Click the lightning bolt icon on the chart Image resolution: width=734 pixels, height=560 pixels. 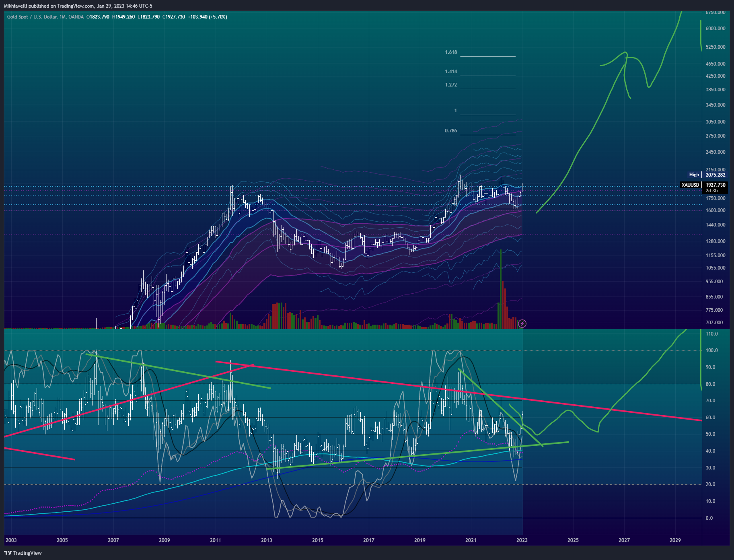tap(522, 323)
